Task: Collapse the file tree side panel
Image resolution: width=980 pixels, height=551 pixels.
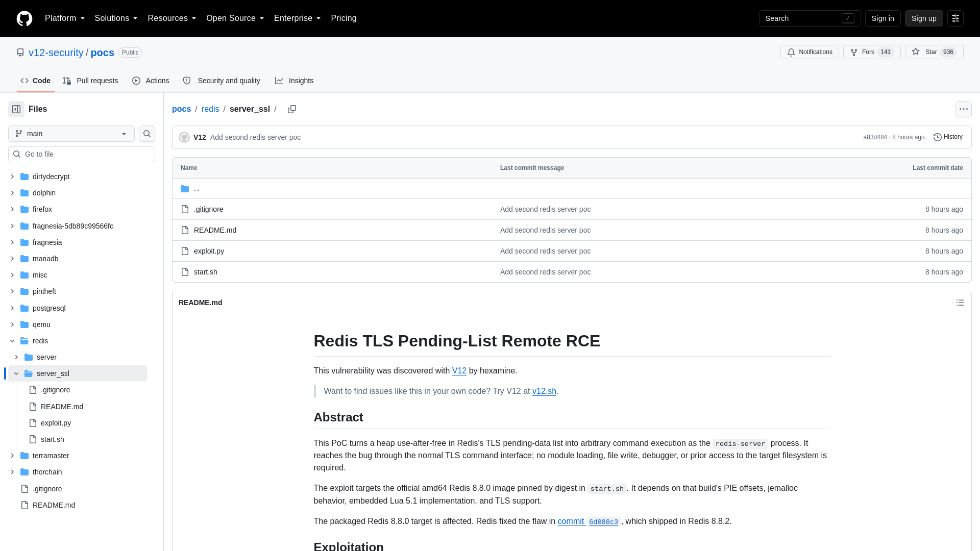Action: (x=16, y=109)
